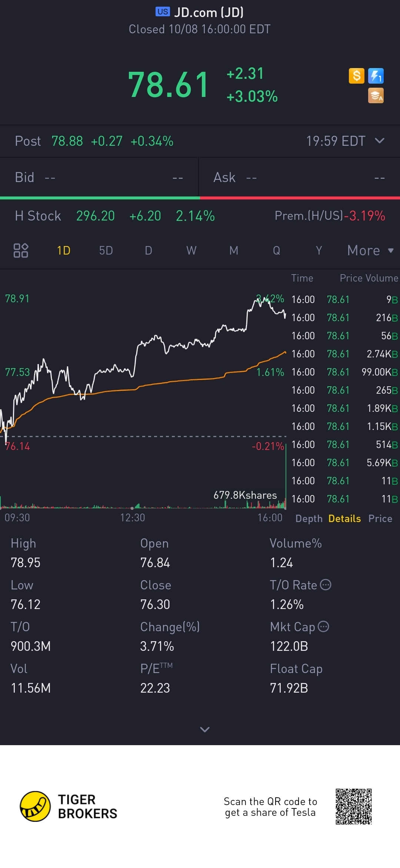
Task: Tap the Tiger Brokers logo
Action: coord(69,807)
